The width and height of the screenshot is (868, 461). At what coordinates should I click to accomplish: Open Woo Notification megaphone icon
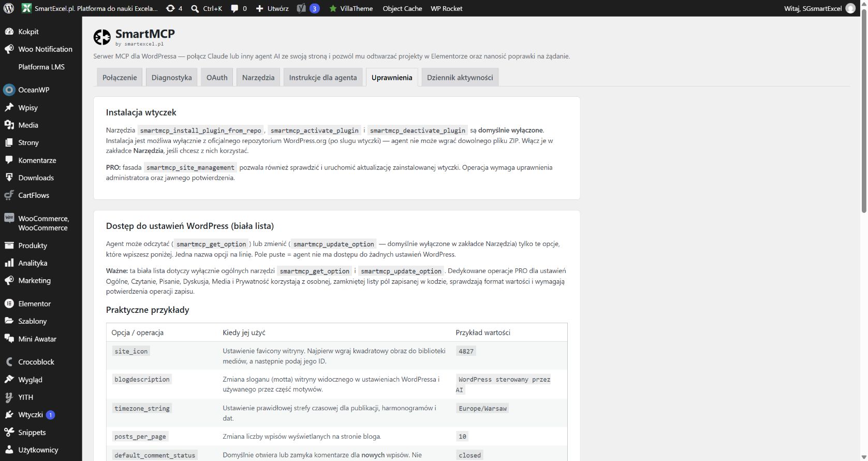9,49
